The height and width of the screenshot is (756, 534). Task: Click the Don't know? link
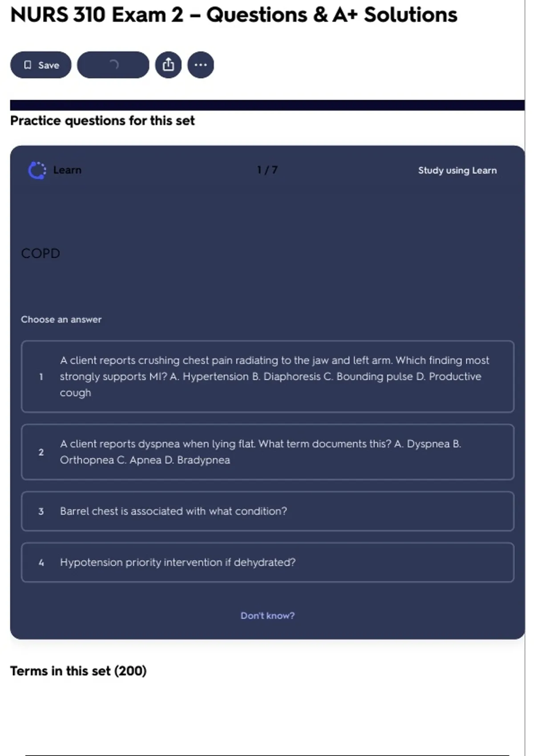point(267,615)
